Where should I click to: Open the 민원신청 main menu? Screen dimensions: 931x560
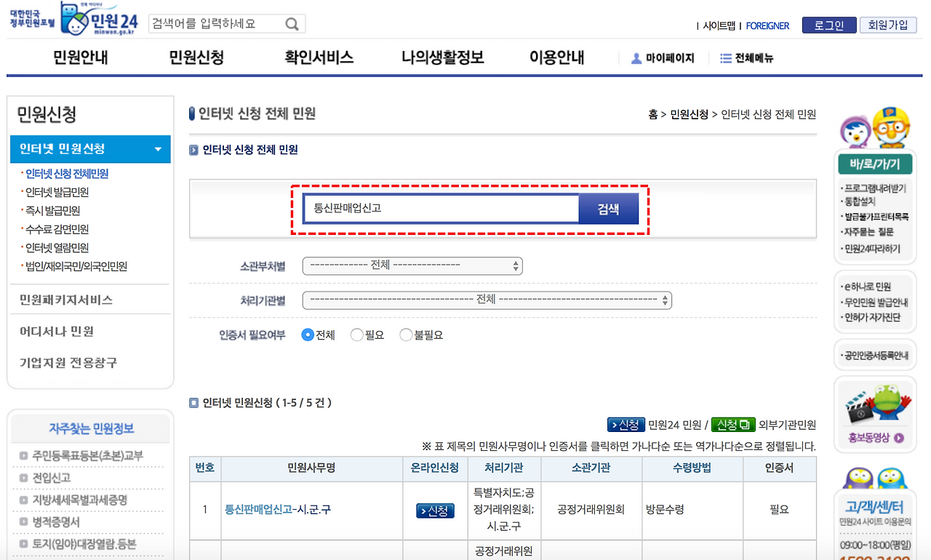click(196, 57)
